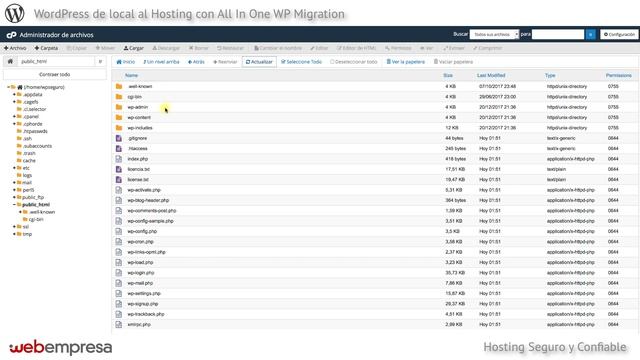Expand the tmp tree folder
The width and height of the screenshot is (640, 360).
tap(14, 234)
